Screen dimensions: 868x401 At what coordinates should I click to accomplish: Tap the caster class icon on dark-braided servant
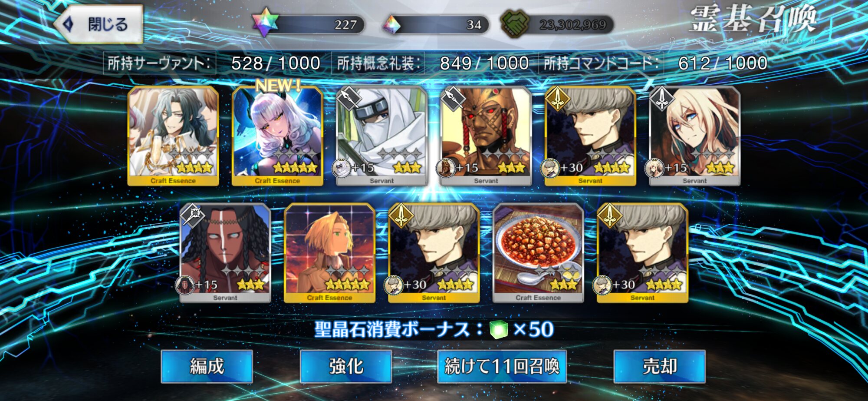tap(193, 215)
